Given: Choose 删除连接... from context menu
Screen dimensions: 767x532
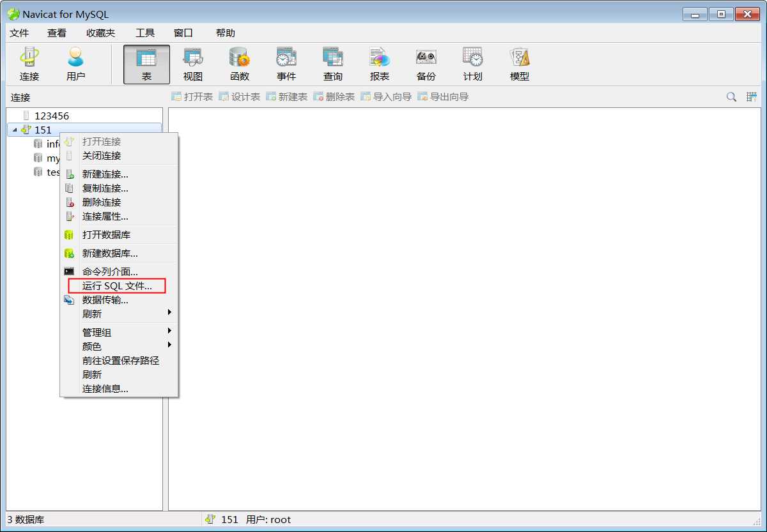Looking at the screenshot, I should 119,202.
